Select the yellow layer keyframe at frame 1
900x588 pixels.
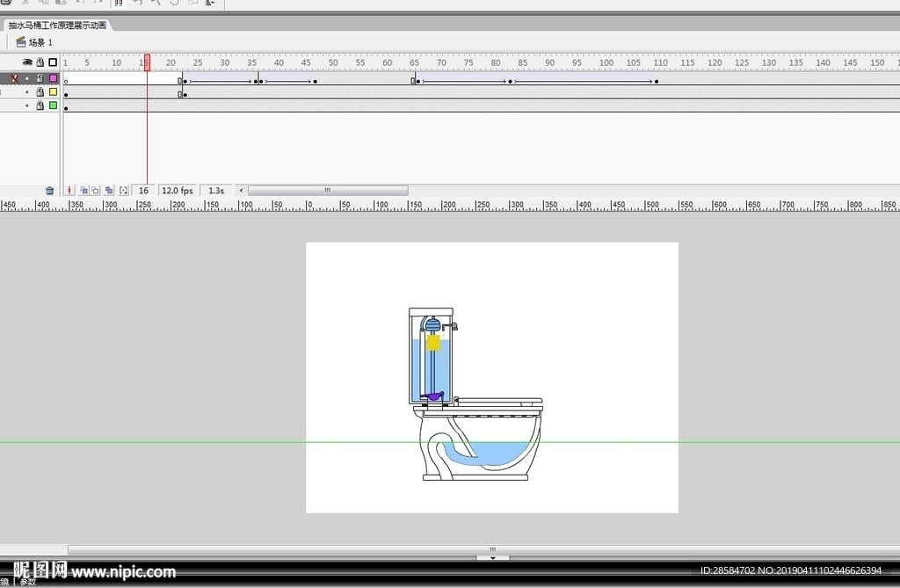click(66, 95)
